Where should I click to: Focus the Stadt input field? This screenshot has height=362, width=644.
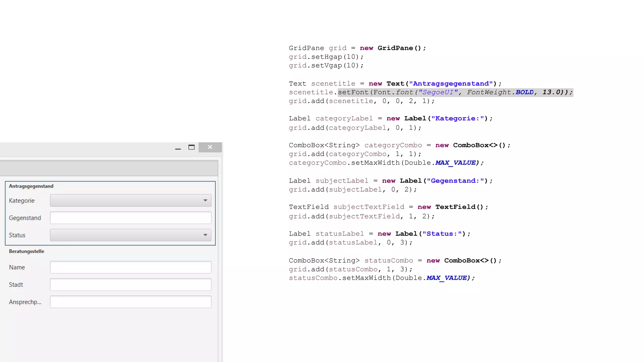pos(130,285)
